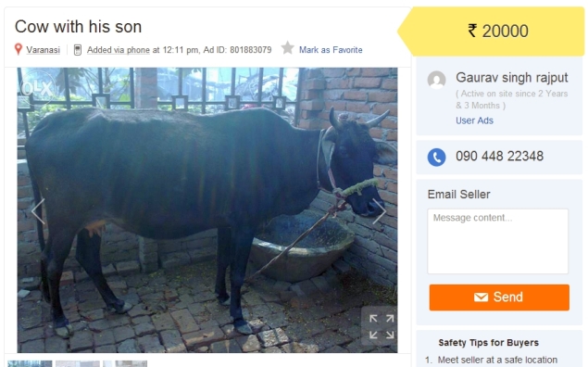Click the message content text box
588x367 pixels.
tap(497, 241)
